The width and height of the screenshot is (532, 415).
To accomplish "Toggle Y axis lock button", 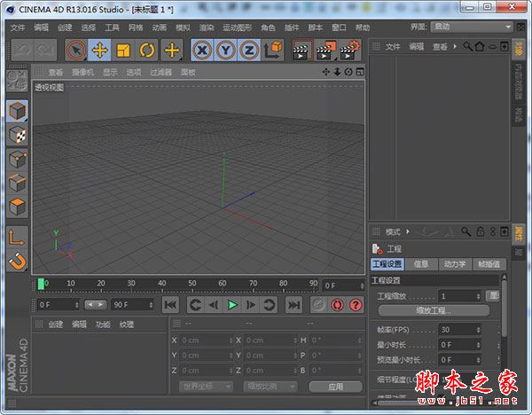I will [226, 51].
